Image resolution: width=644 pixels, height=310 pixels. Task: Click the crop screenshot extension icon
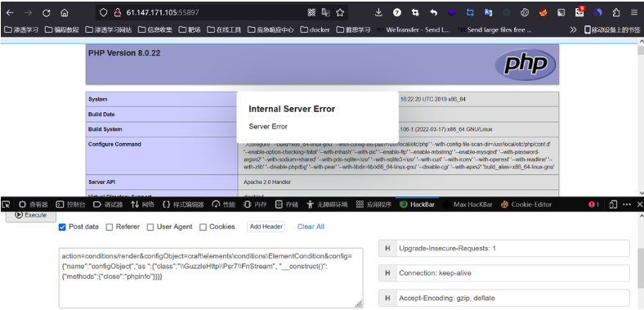coord(415,13)
